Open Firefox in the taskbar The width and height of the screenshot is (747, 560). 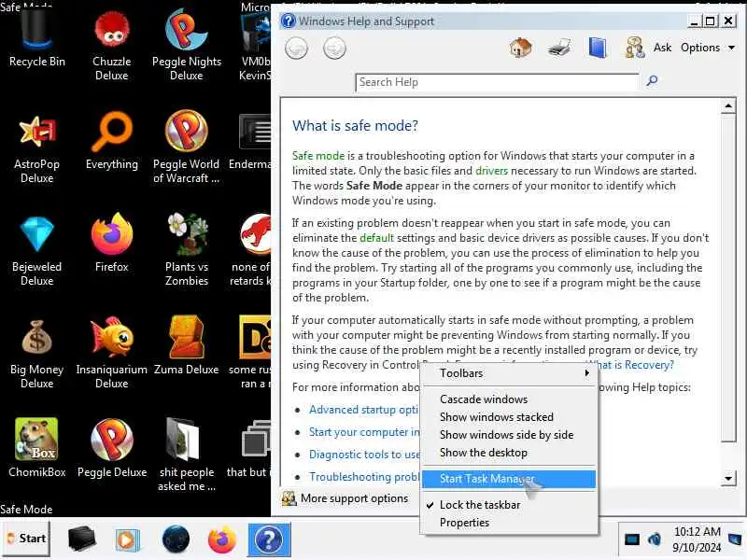pos(222,539)
